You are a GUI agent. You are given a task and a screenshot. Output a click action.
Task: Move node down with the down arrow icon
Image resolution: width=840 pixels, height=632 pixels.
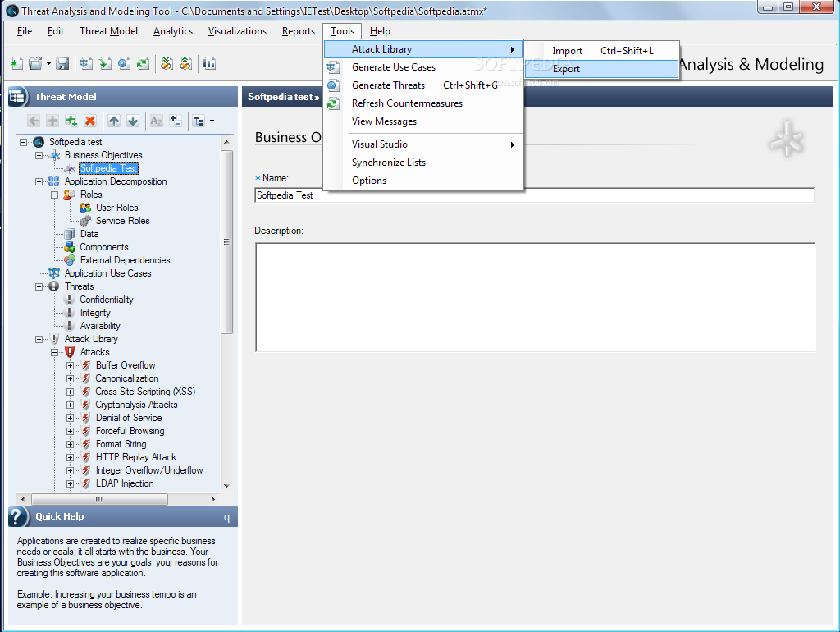133,121
